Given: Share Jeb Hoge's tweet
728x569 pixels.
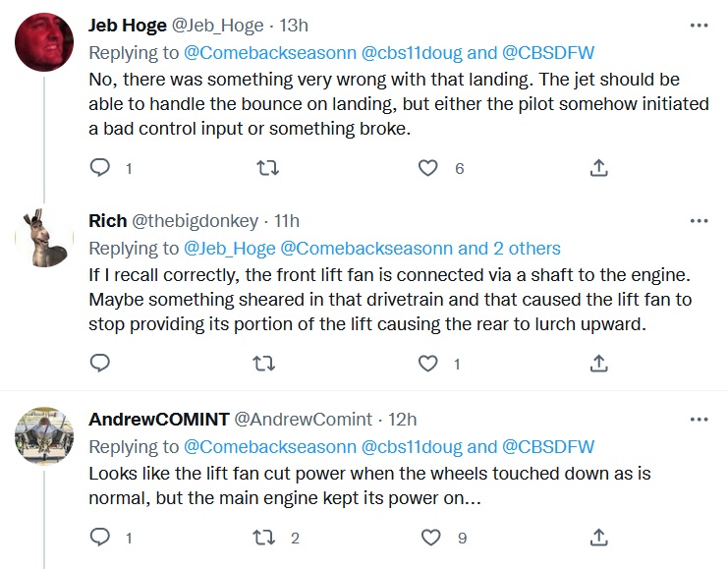Looking at the screenshot, I should 597,169.
